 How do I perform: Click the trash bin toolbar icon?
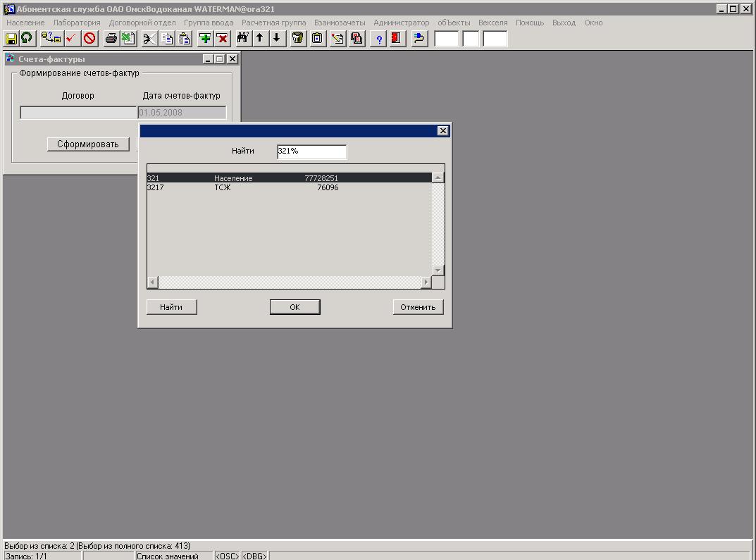click(298, 39)
